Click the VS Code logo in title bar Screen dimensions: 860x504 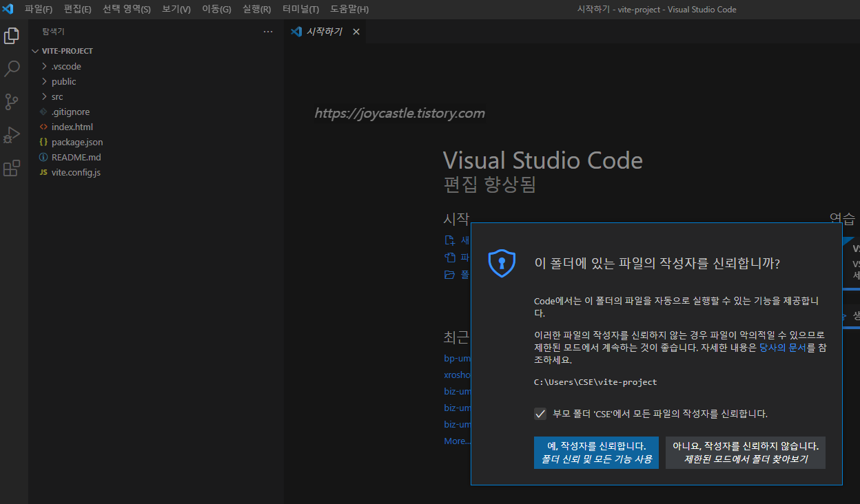coord(8,9)
